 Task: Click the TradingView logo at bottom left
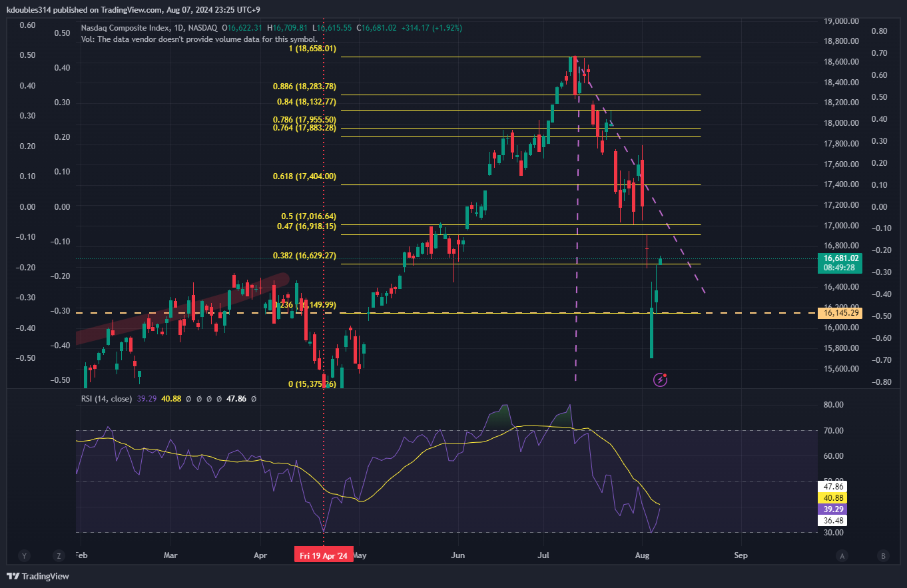pos(37,576)
